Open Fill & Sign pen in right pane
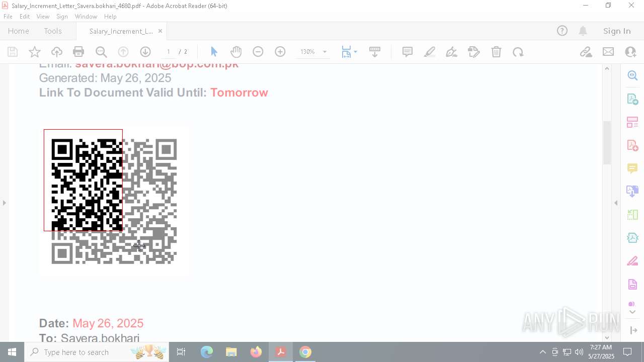The image size is (644, 362). pyautogui.click(x=632, y=261)
